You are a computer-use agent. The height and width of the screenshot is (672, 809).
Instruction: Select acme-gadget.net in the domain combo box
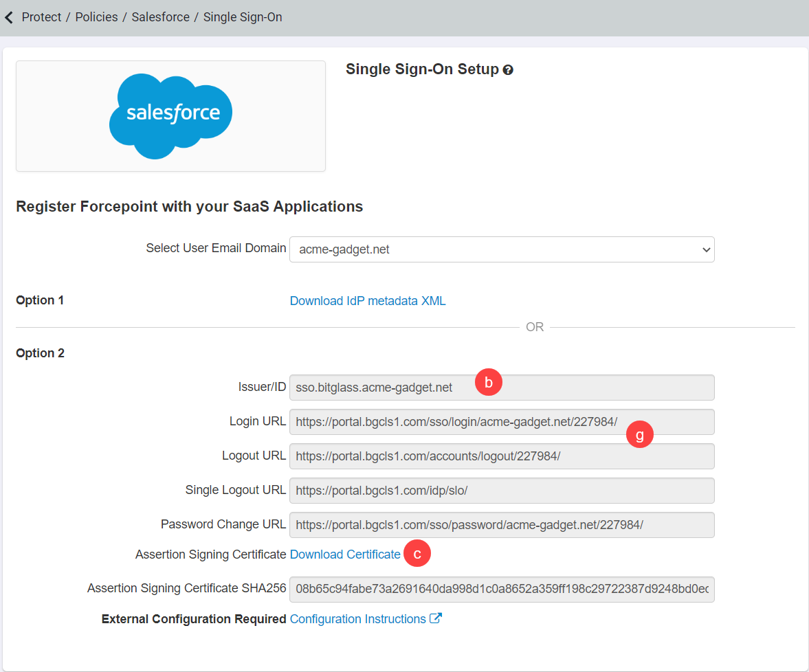click(502, 249)
